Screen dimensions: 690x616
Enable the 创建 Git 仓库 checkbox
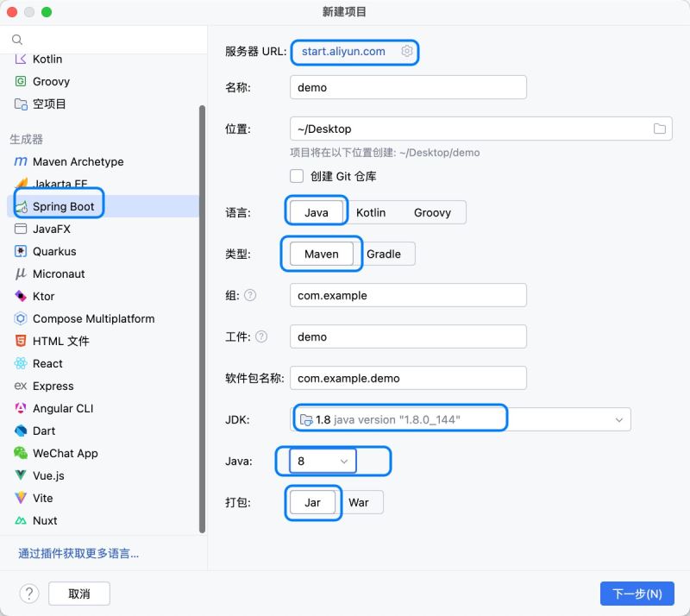[x=297, y=176]
